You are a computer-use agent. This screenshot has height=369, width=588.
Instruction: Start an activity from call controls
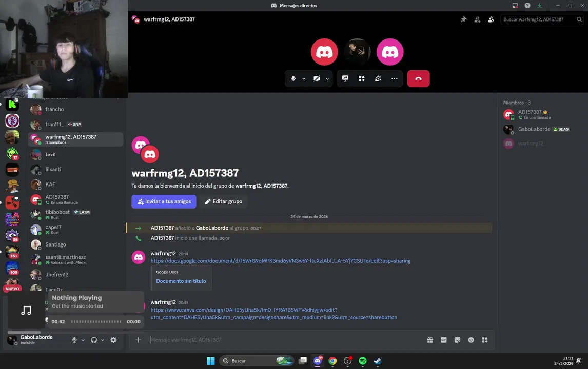[362, 79]
